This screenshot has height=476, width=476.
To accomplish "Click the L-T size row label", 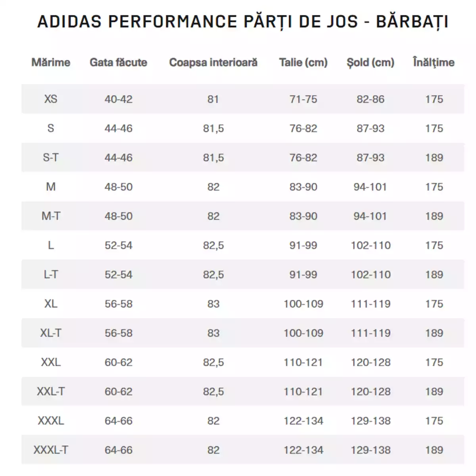I will [51, 274].
